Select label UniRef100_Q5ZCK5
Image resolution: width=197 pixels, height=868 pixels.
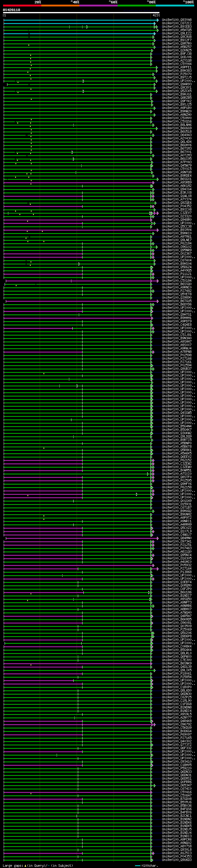click(177, 91)
